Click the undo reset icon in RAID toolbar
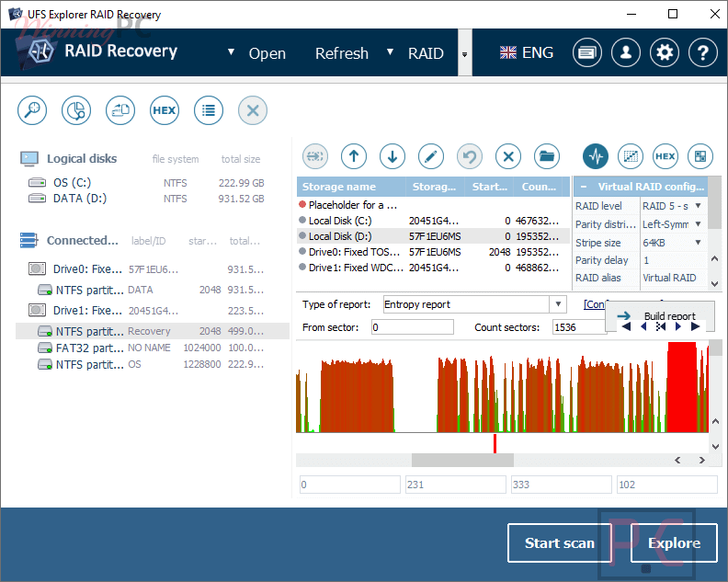Viewport: 728px width, 582px height. pyautogui.click(x=470, y=156)
